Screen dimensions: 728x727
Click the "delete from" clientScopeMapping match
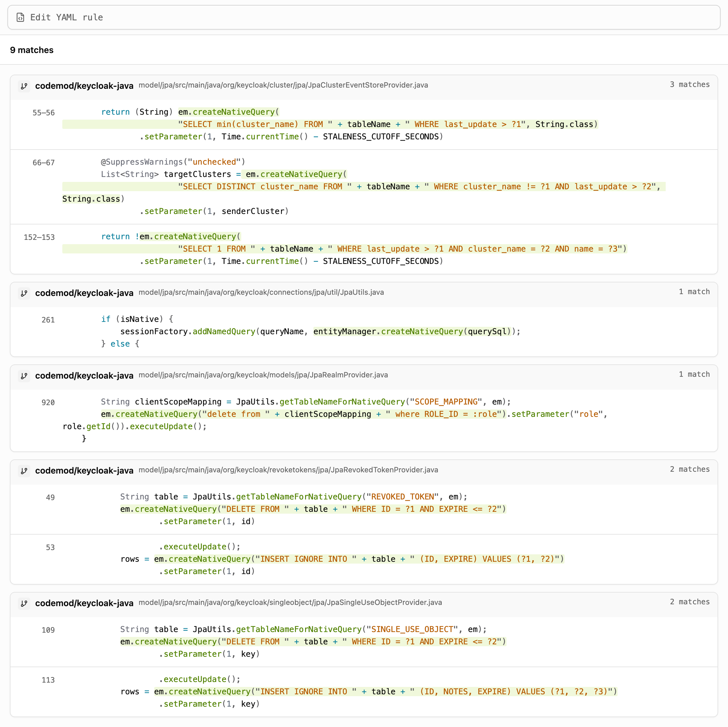[x=303, y=414]
